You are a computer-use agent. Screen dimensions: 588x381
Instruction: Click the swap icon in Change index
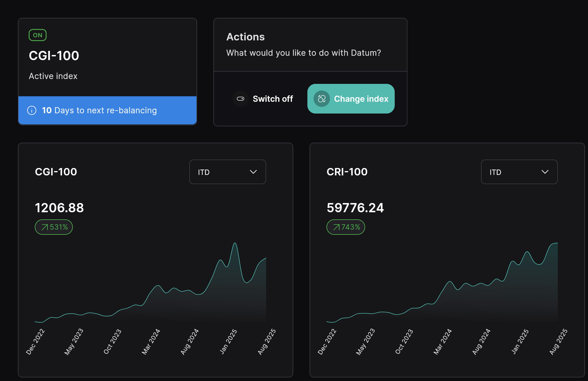point(322,99)
